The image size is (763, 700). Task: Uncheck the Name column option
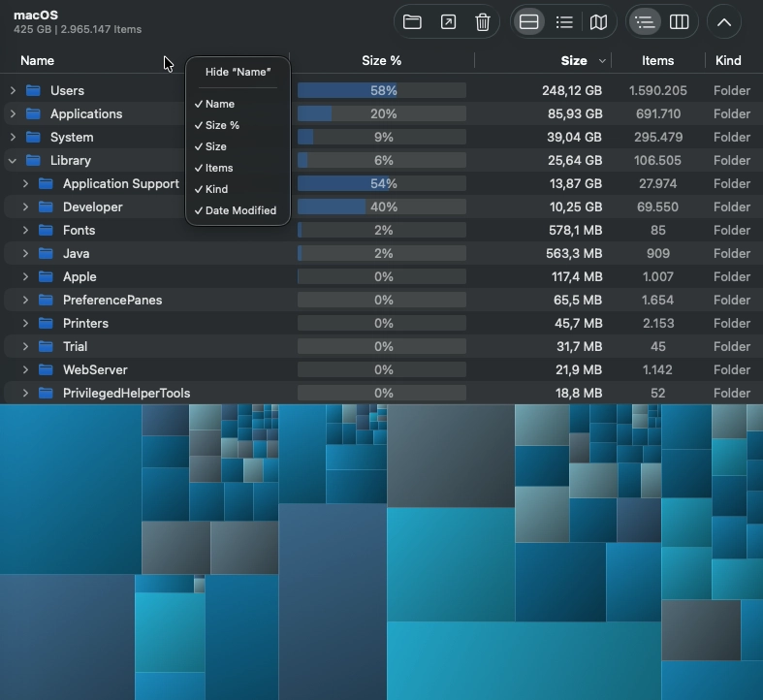coord(238,104)
